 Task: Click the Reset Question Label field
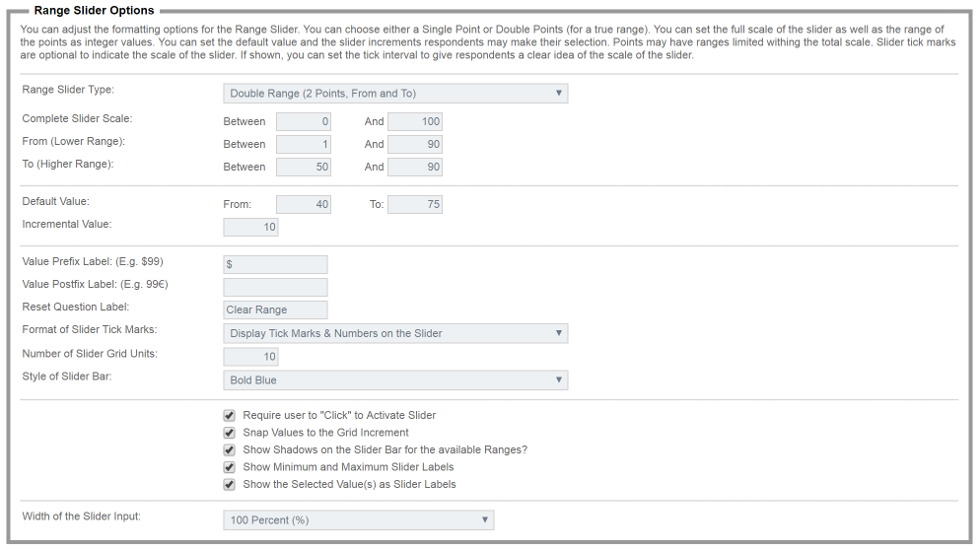pos(275,309)
